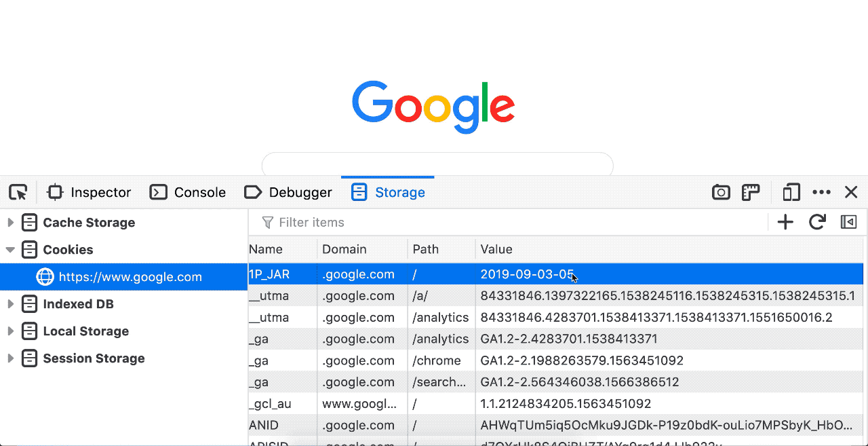Refresh cookie items with the reload icon

(817, 222)
